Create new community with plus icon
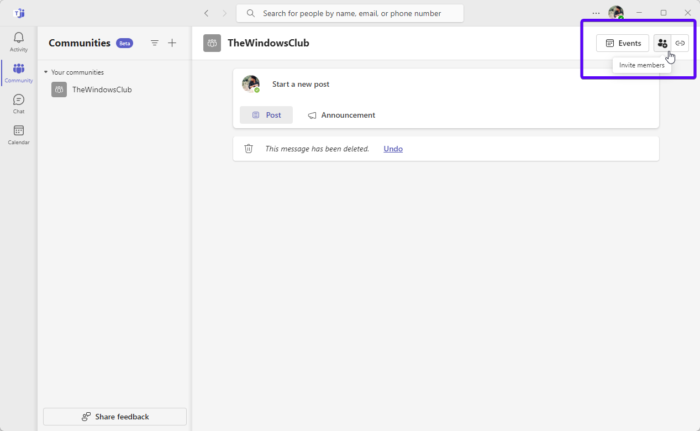The width and height of the screenshot is (700, 431). 172,43
